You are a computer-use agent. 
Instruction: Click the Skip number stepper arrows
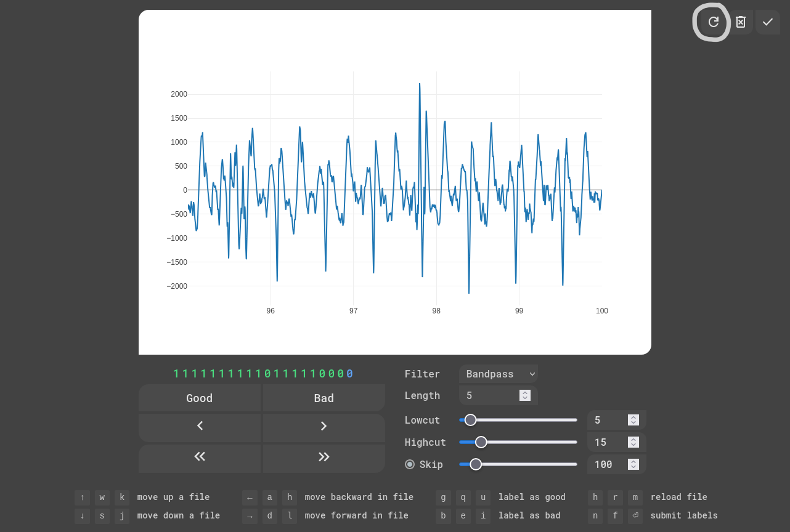click(x=633, y=464)
